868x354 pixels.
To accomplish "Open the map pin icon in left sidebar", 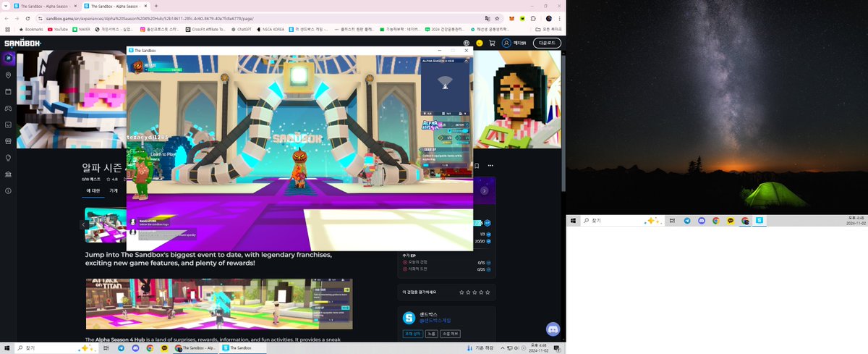I will (8, 75).
